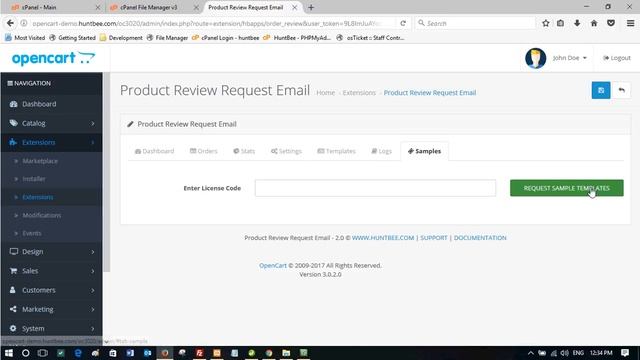Open the Dashboard tab in the extension

click(154, 151)
